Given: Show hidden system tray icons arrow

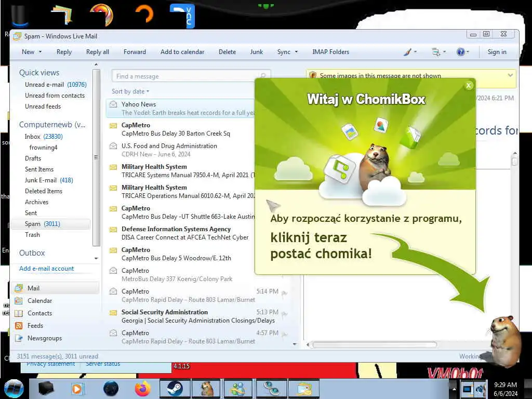Looking at the screenshot, I should click(454, 389).
